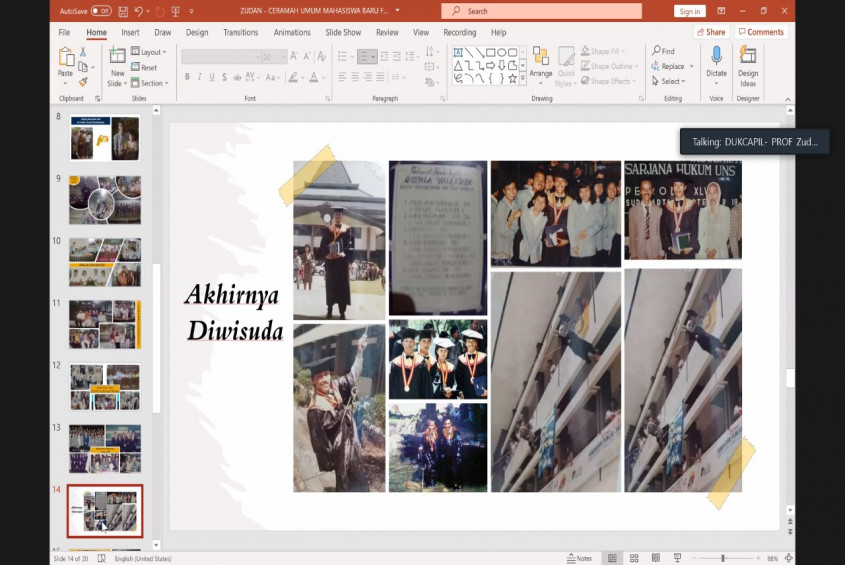Toggle Bold formatting

(x=186, y=77)
